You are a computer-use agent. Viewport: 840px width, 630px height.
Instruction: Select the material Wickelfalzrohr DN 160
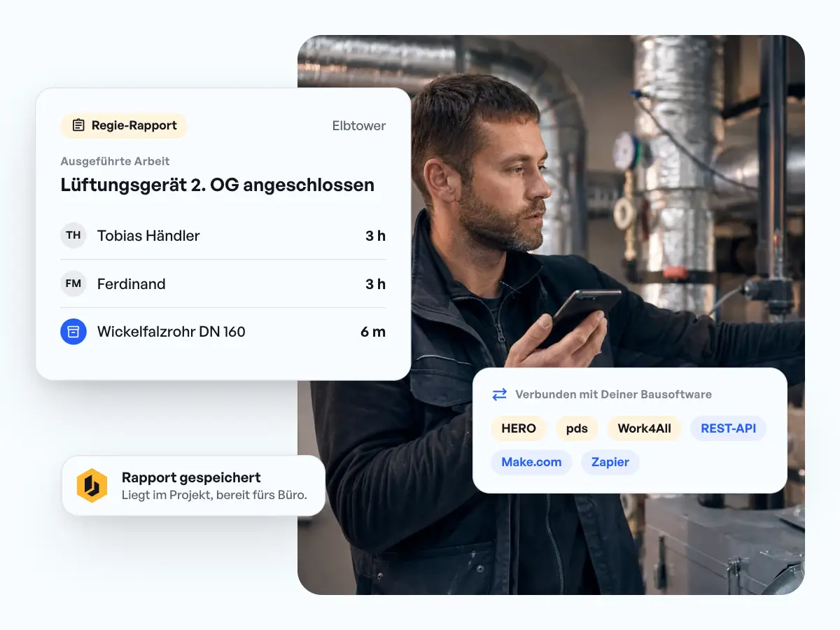coord(171,332)
